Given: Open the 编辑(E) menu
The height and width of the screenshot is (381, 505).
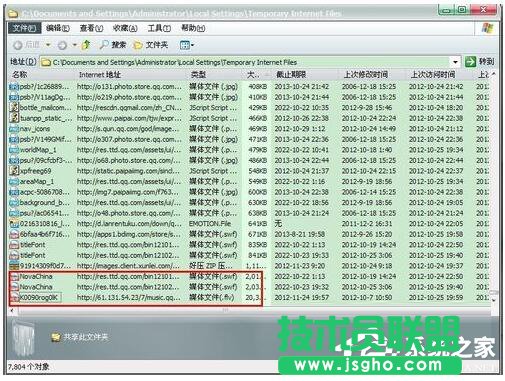Looking at the screenshot, I should (x=58, y=28).
